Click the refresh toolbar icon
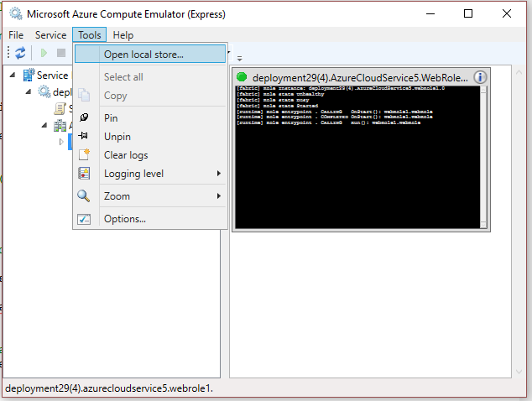The image size is (532, 401). click(x=20, y=53)
